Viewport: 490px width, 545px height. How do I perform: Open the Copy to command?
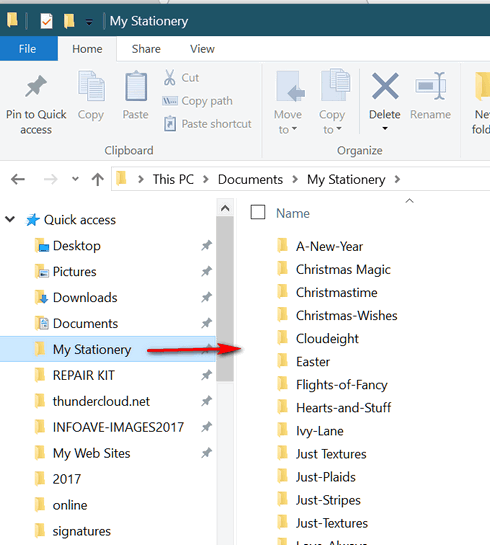point(332,103)
